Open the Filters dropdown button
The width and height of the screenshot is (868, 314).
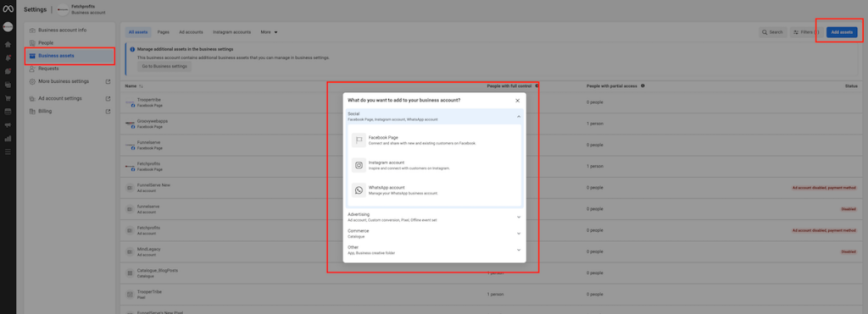[x=806, y=32]
